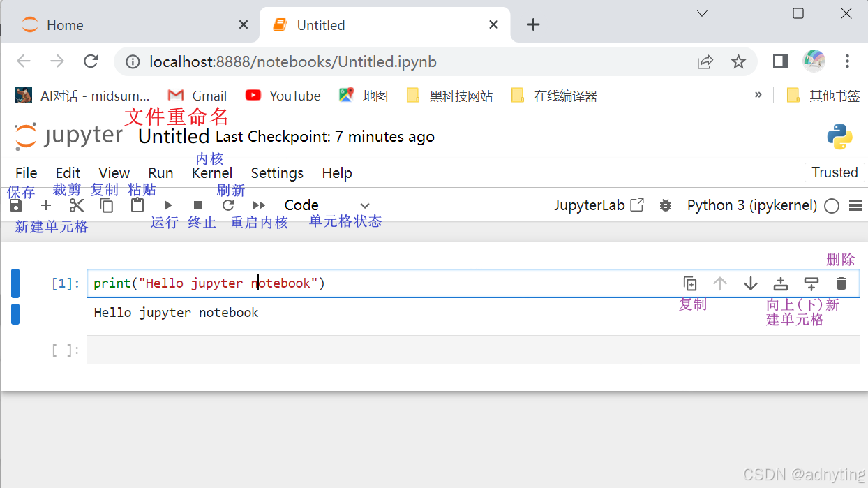Close the Untitled browser tab

493,24
